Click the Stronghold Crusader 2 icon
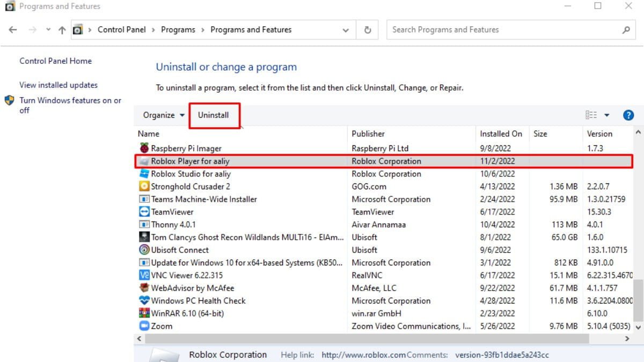 coord(144,186)
